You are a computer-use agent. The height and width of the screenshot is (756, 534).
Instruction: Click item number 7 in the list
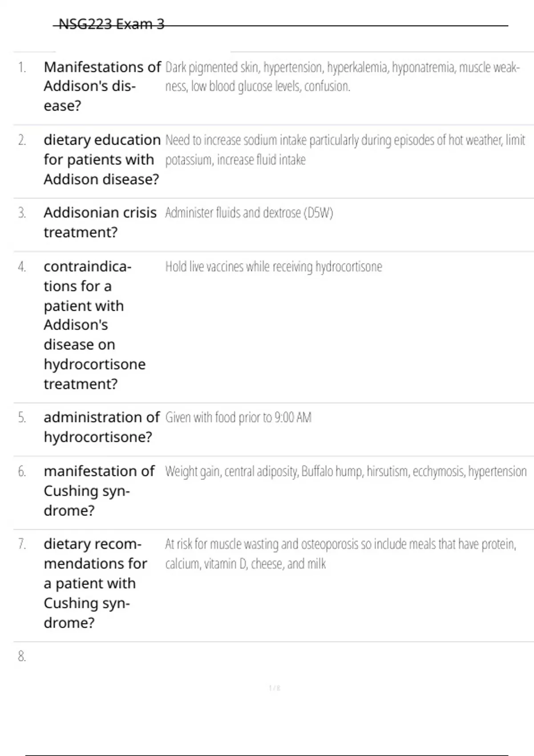click(22, 544)
